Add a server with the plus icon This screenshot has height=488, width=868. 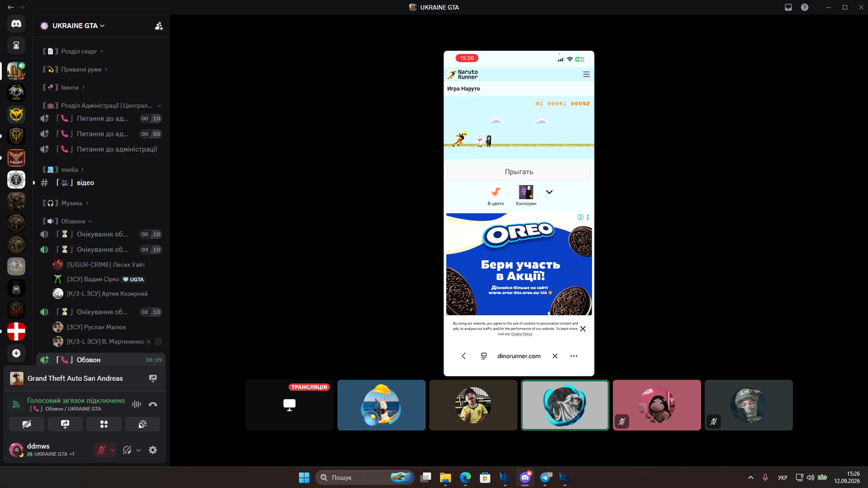click(16, 353)
